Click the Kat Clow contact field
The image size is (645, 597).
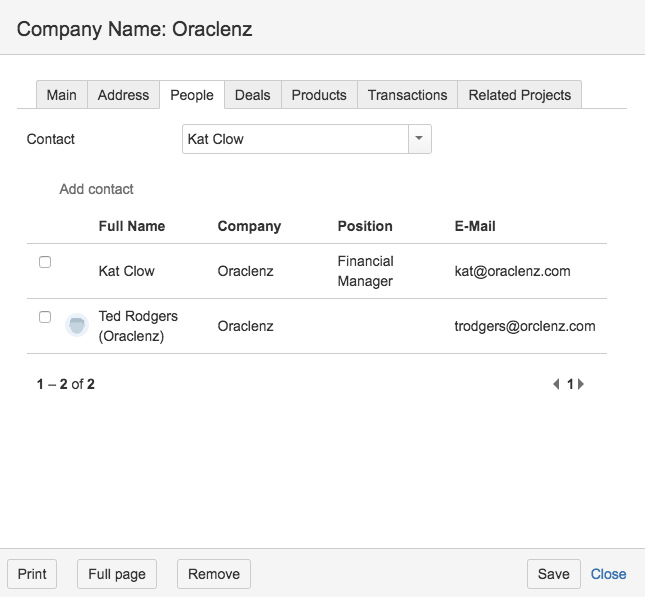[x=295, y=139]
